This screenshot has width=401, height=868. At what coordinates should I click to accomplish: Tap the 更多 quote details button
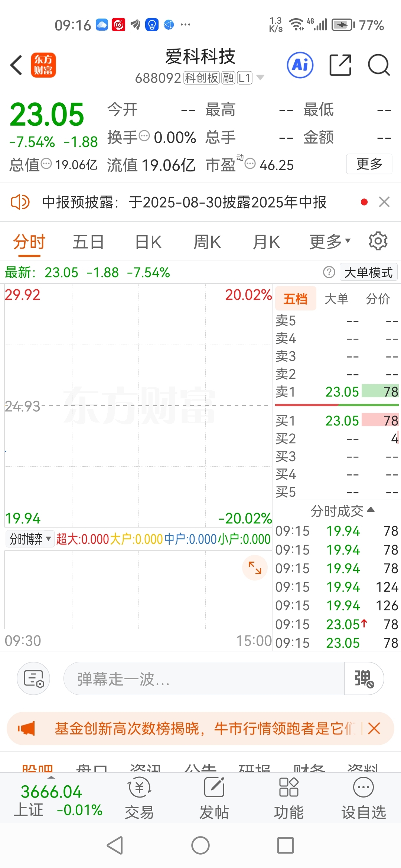pos(369,164)
